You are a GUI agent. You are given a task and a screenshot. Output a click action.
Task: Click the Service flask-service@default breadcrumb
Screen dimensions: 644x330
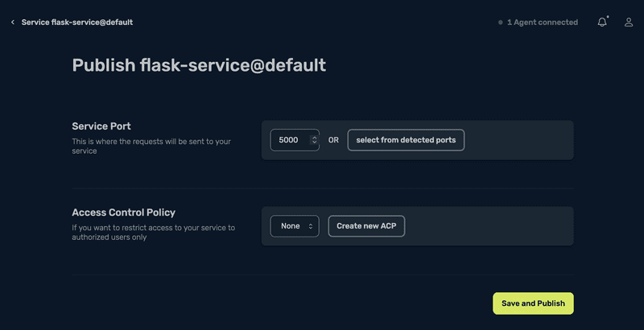point(77,23)
